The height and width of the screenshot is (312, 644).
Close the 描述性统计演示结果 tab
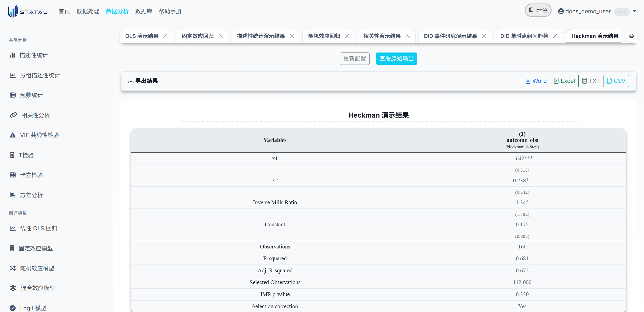pyautogui.click(x=292, y=36)
